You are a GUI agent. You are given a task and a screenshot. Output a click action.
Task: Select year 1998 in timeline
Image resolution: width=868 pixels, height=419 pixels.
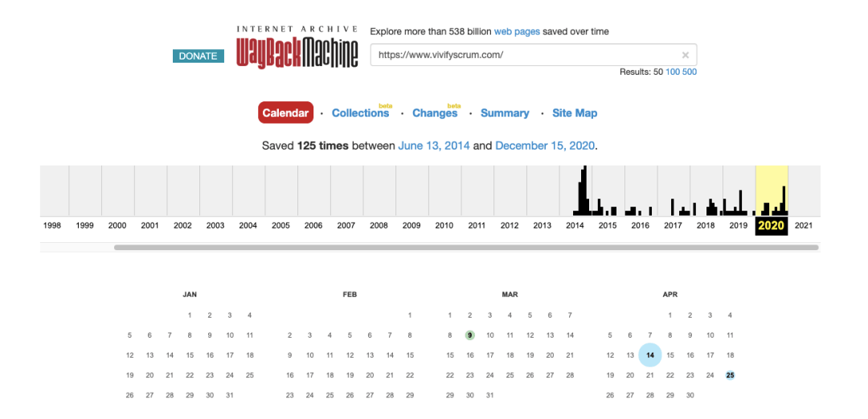(x=52, y=225)
